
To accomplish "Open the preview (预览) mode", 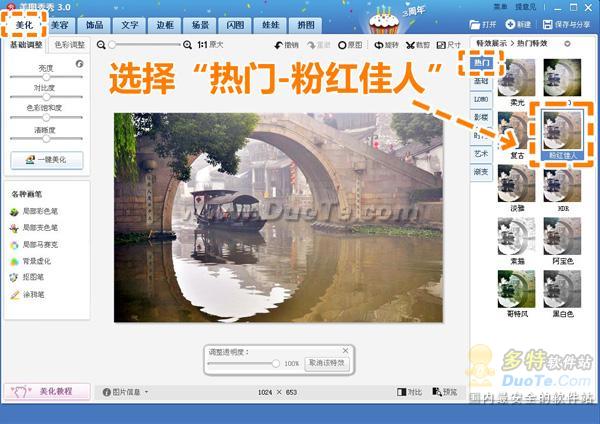I will [444, 392].
